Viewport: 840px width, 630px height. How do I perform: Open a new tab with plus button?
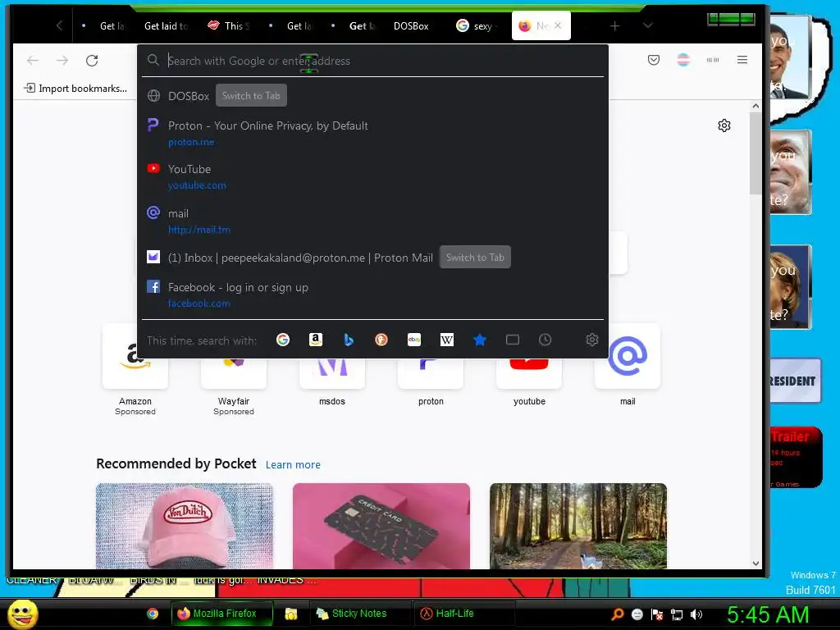pos(615,25)
